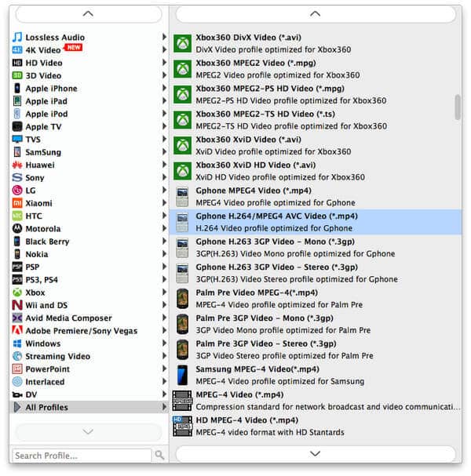Image resolution: width=471 pixels, height=476 pixels.
Task: Click the Huawei logo icon
Action: click(17, 165)
